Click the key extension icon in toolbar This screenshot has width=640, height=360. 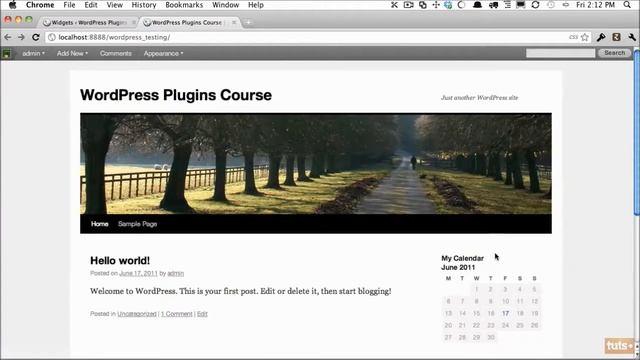(601, 37)
